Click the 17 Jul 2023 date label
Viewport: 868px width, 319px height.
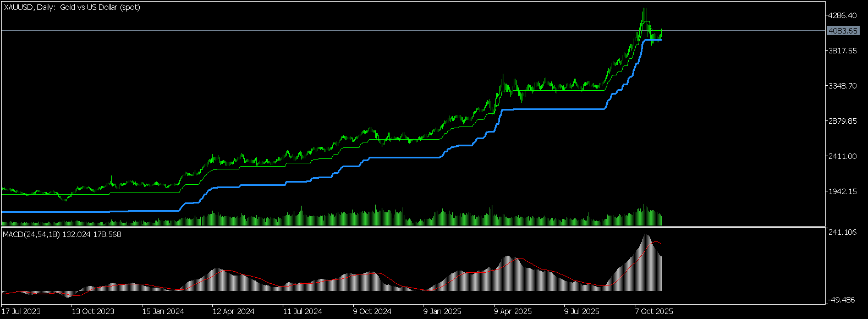[x=21, y=311]
